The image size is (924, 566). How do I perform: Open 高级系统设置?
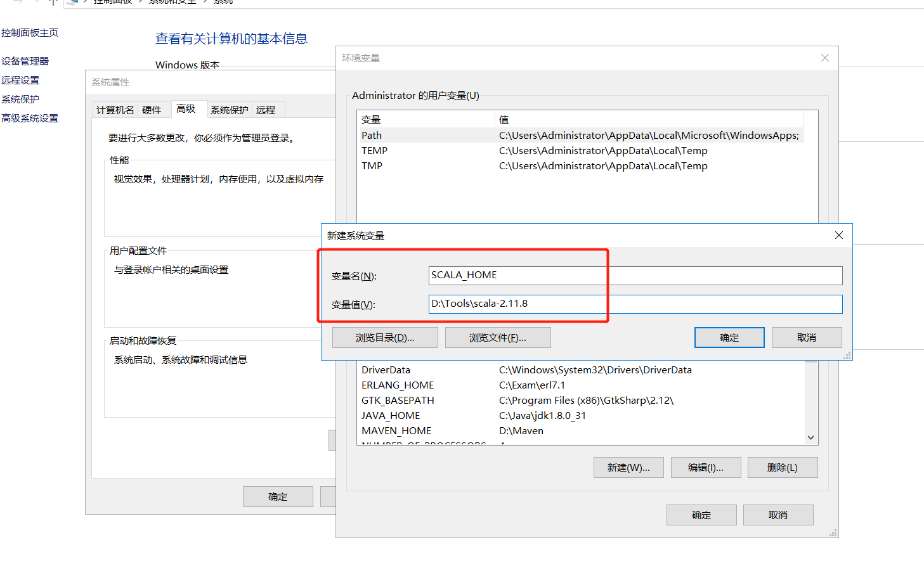tap(29, 118)
